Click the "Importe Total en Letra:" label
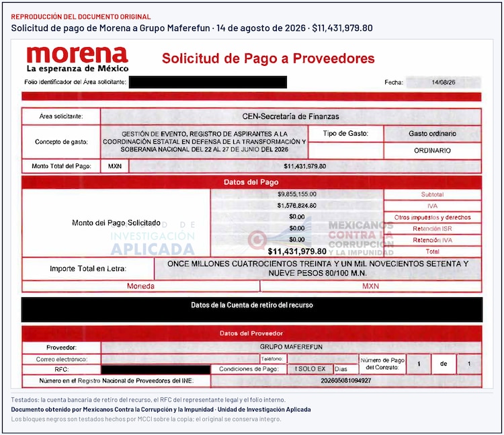The height and width of the screenshot is (435, 504). click(88, 269)
